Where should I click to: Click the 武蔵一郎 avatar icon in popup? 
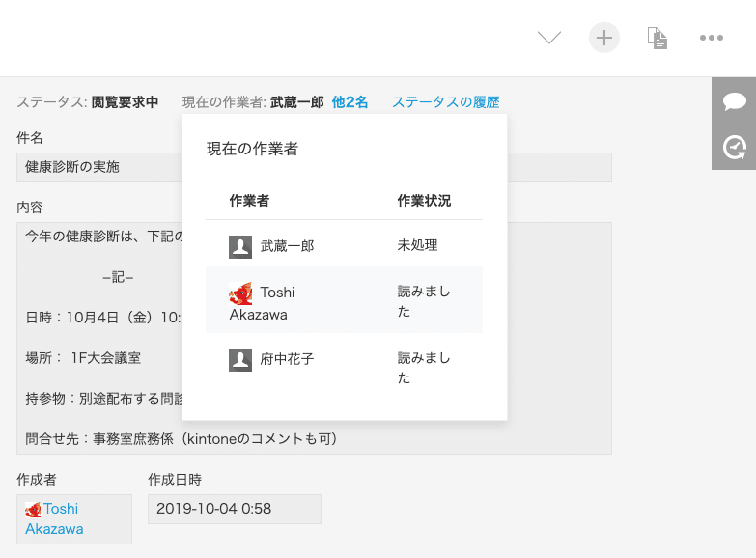tap(240, 247)
